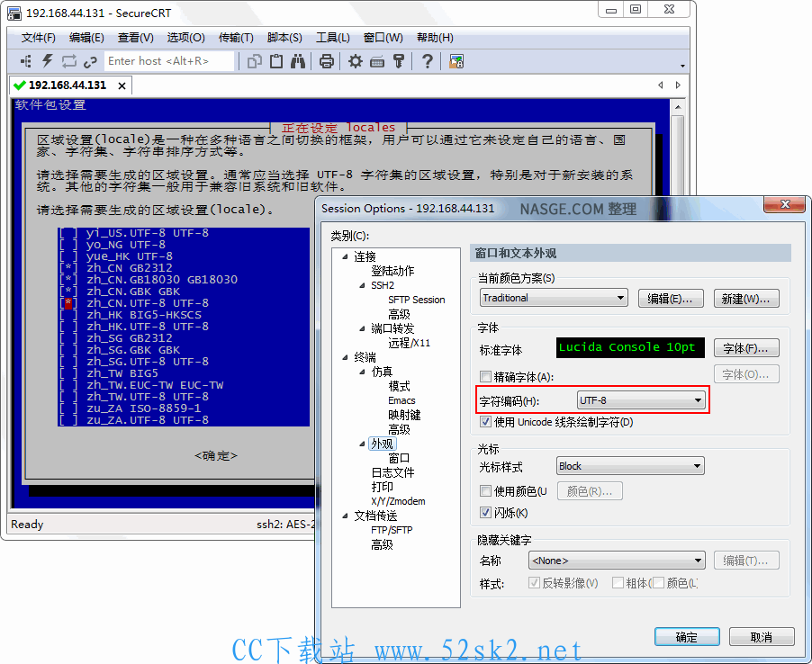Viewport: 812px width, 664px height.
Task: Collapse the 文档传送 tree node
Action: click(x=345, y=516)
